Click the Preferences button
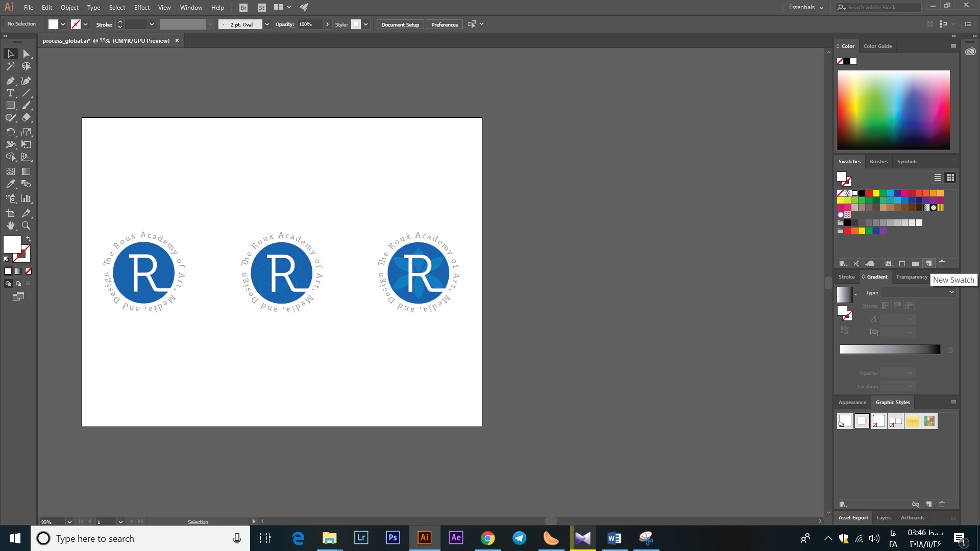 click(445, 24)
